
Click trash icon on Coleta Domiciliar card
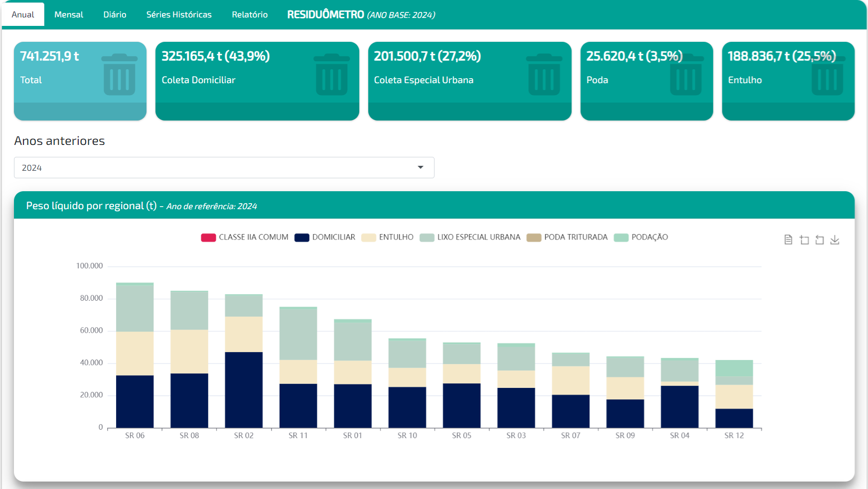pos(332,75)
